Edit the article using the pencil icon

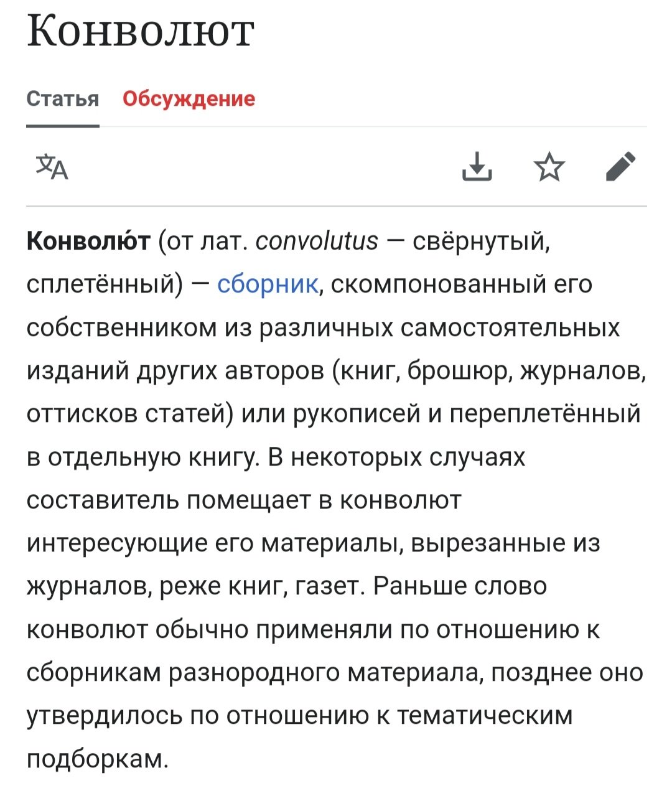click(620, 166)
